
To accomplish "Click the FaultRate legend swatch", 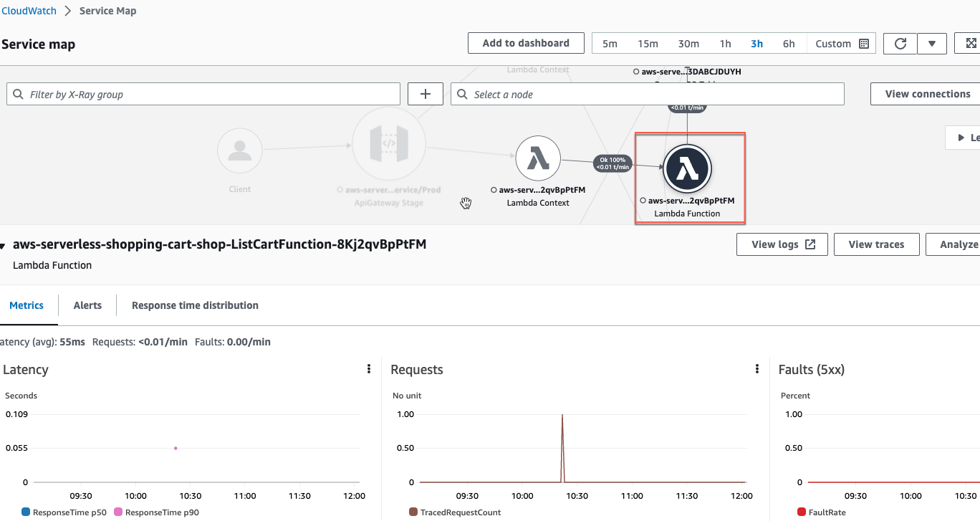I will (x=802, y=512).
